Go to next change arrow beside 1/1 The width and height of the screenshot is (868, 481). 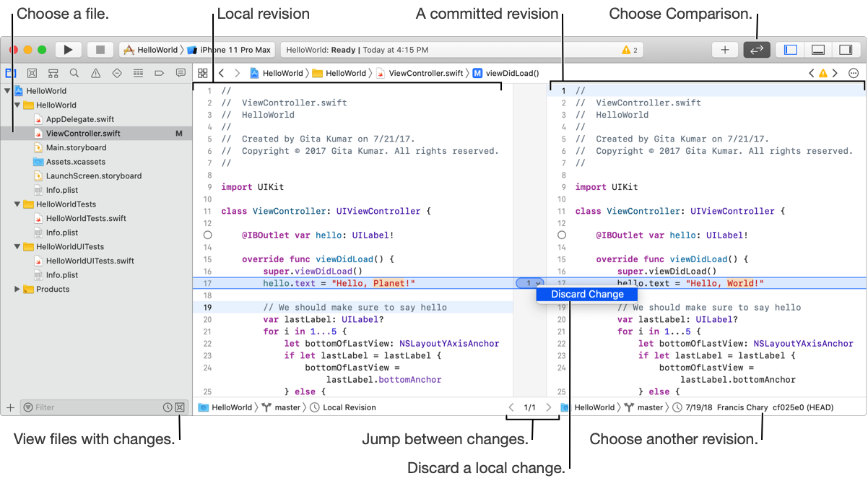(548, 407)
